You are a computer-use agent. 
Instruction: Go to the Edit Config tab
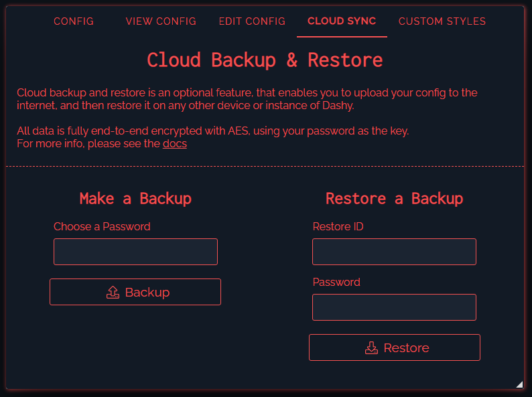coord(252,21)
